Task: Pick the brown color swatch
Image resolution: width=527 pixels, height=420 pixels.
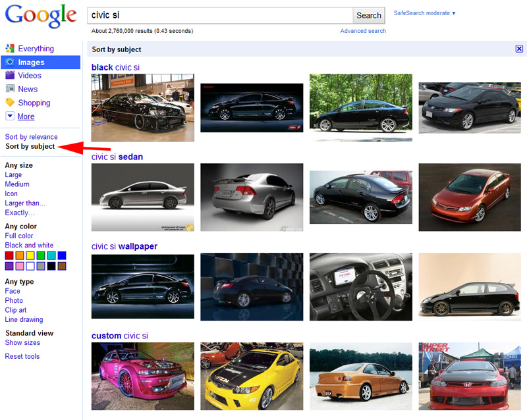Action: click(62, 266)
